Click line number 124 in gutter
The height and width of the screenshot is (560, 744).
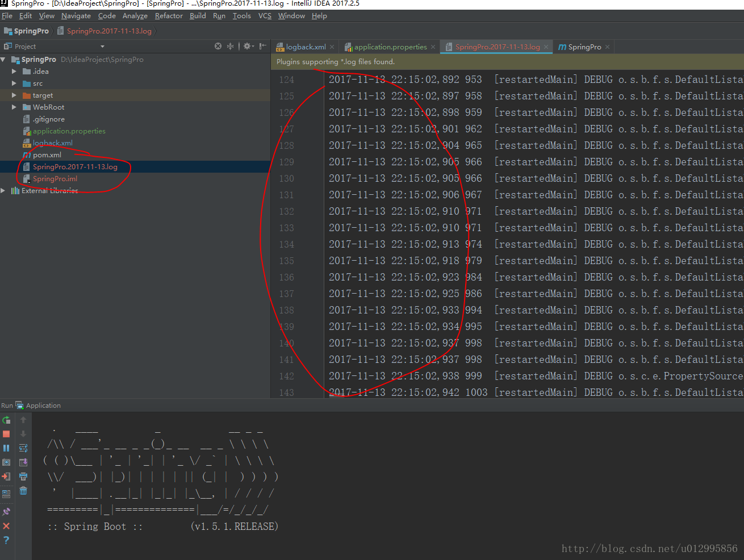(x=286, y=80)
